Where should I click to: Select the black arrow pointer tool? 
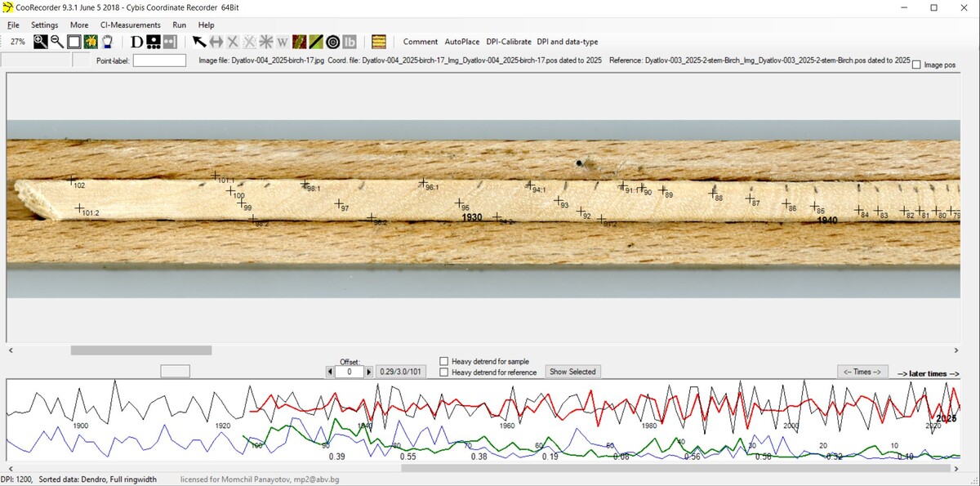[198, 42]
